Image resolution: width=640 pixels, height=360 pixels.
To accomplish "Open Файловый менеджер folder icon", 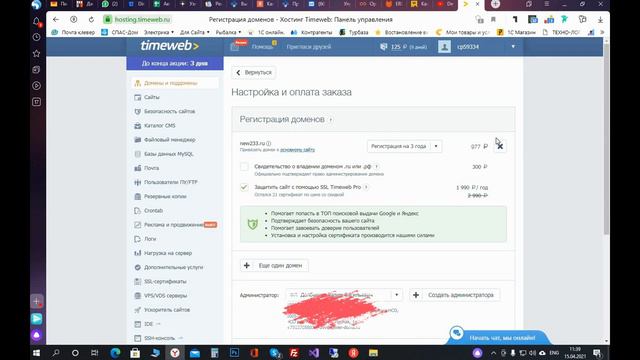I will click(138, 140).
